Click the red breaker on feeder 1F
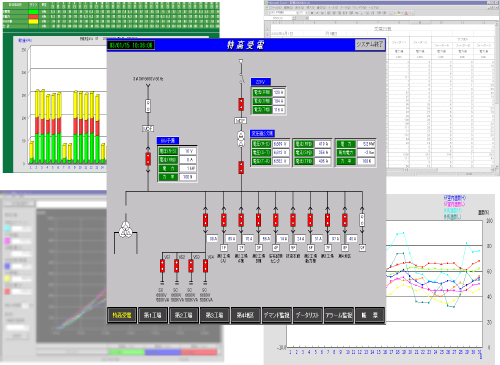The image size is (500, 365). click(x=224, y=220)
